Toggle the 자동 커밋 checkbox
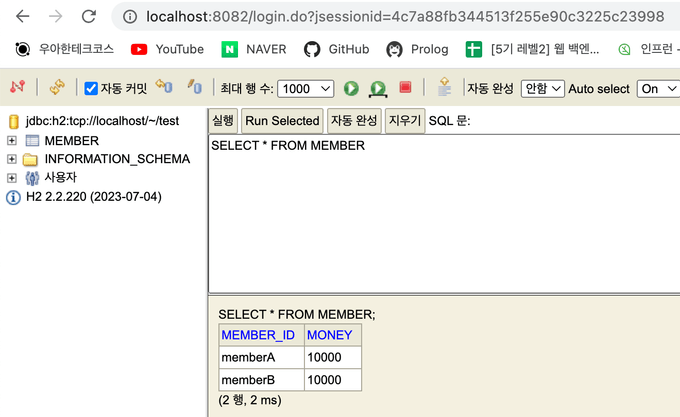Viewport: 680px width, 417px height. click(91, 89)
